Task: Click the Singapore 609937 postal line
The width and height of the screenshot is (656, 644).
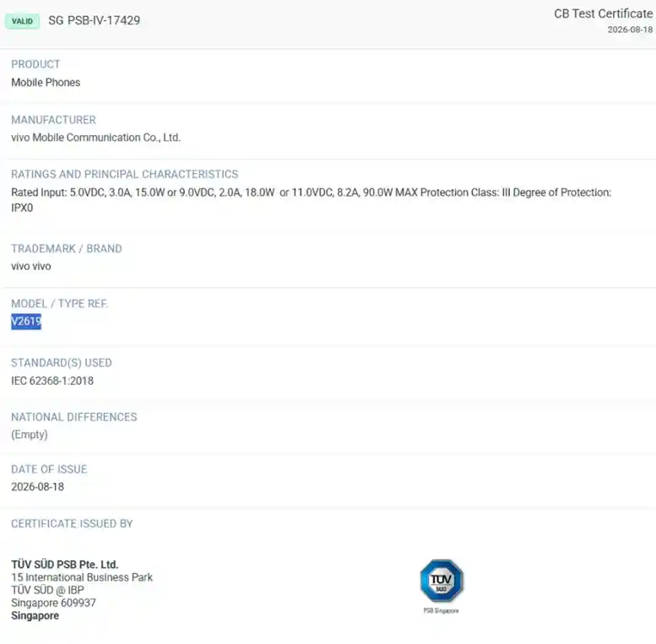Action: [53, 603]
